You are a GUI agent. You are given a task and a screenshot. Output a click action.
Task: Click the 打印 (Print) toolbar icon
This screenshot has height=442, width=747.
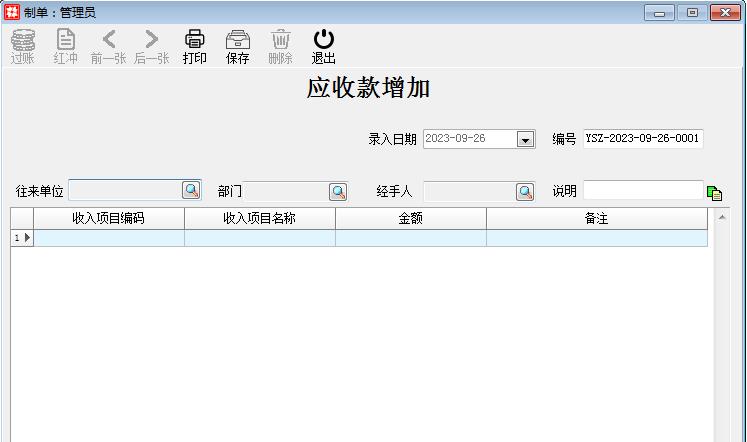(x=195, y=46)
